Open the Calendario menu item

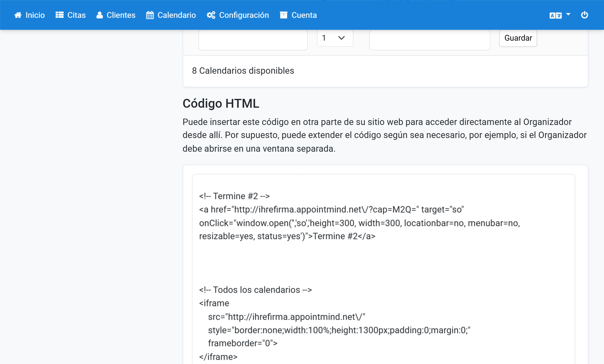171,15
